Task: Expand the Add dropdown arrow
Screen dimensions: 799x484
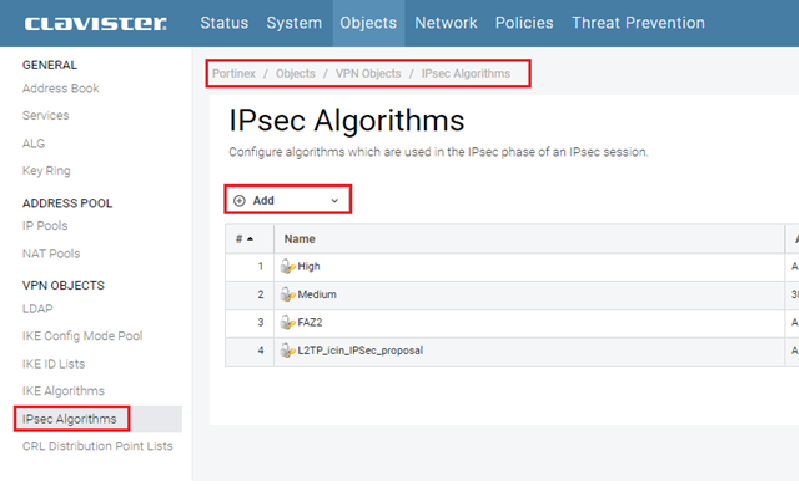Action: (334, 201)
